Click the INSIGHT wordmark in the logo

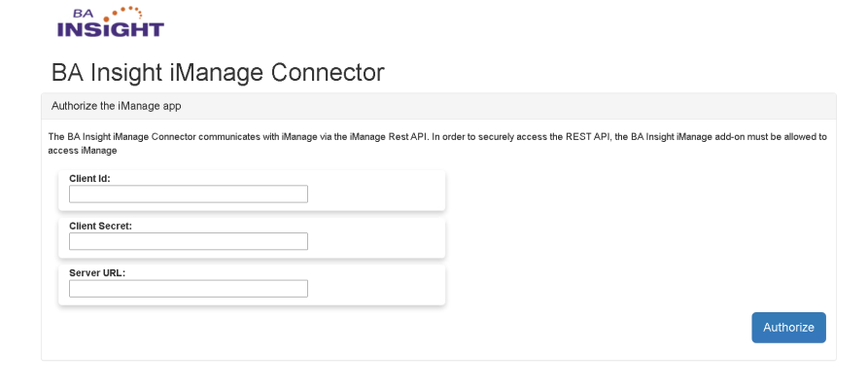coord(110,29)
